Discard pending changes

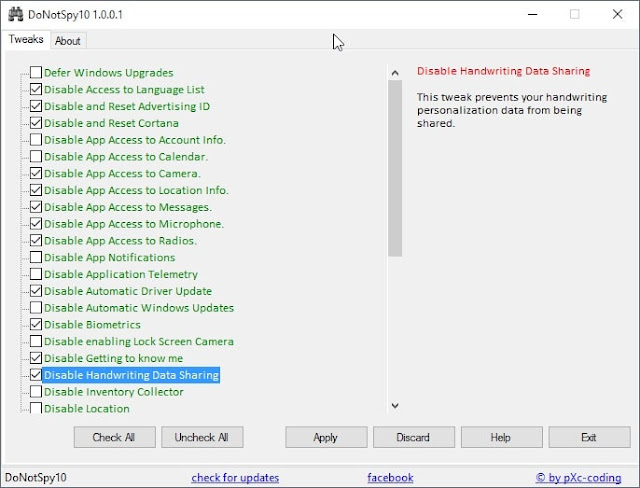click(x=414, y=437)
